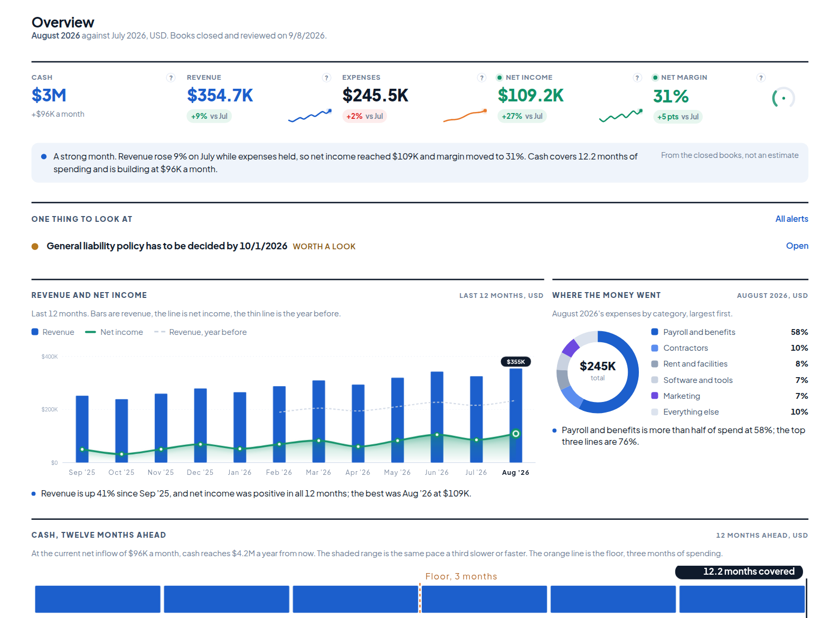Click the $109.2K net income value
Image resolution: width=840 pixels, height=618 pixels.
click(531, 96)
